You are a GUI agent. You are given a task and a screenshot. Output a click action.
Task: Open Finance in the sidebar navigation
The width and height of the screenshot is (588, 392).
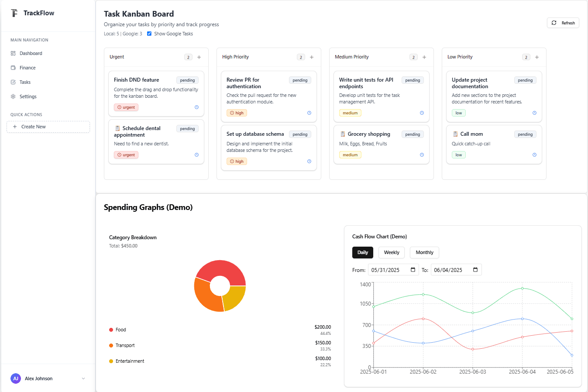pyautogui.click(x=28, y=68)
